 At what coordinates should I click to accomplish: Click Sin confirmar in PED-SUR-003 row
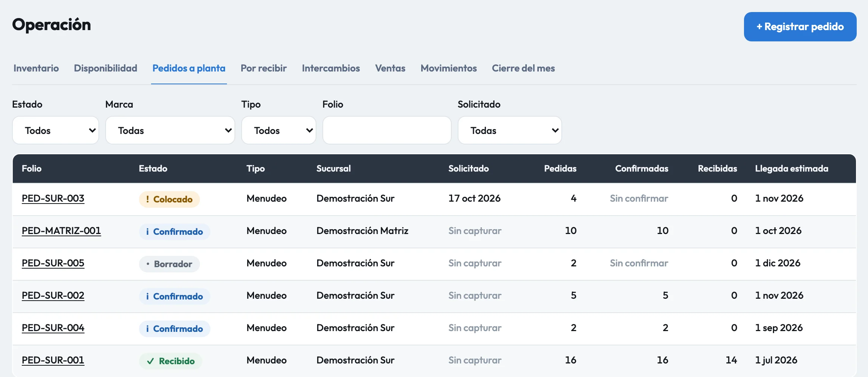(639, 198)
